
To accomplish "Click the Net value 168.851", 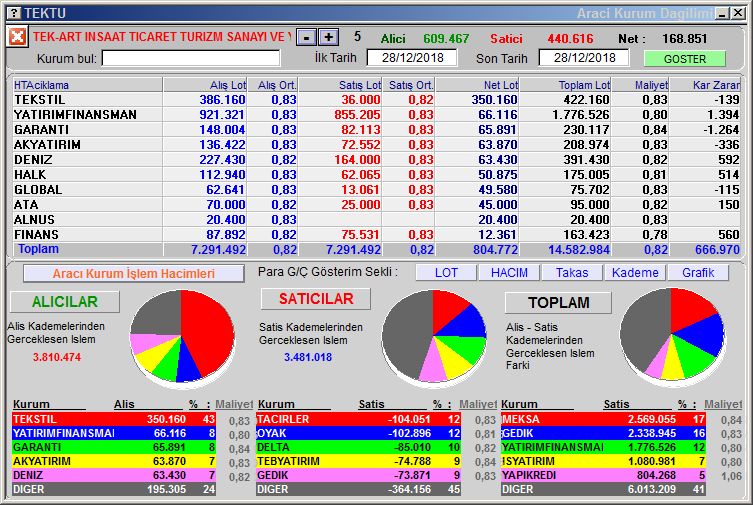I will [684, 38].
